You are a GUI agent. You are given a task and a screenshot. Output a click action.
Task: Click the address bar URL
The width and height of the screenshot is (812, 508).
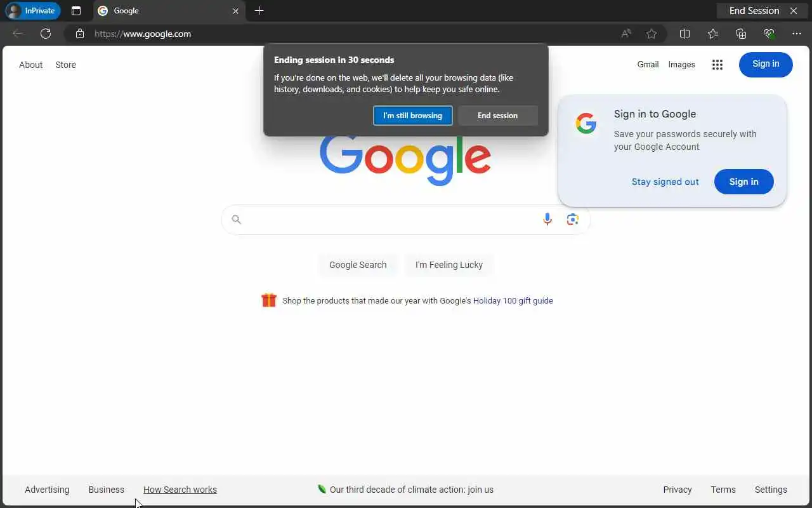point(143,34)
